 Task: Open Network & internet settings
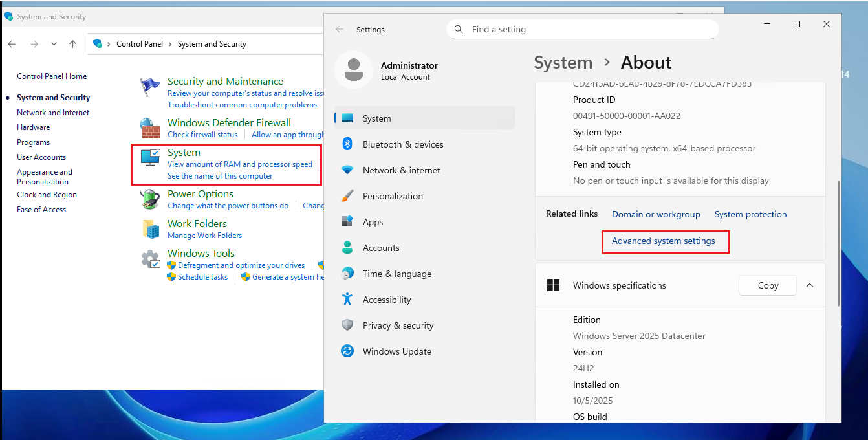pyautogui.click(x=401, y=170)
